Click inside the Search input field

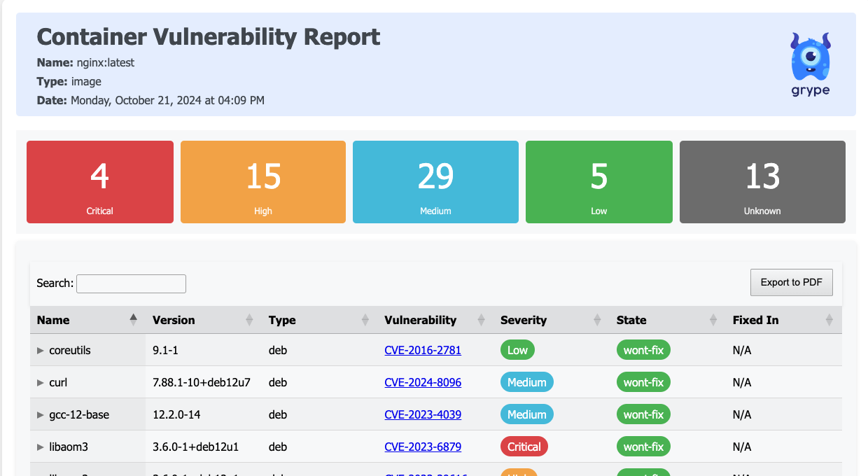(131, 283)
